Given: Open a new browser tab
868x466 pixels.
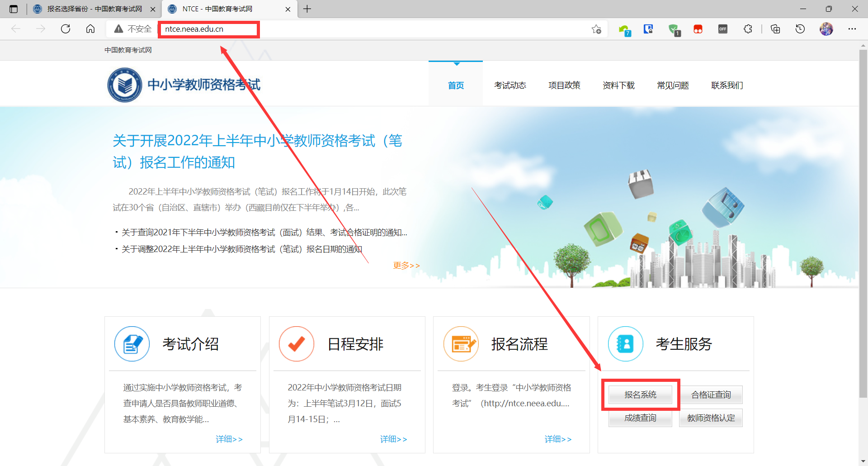Looking at the screenshot, I should pyautogui.click(x=307, y=9).
